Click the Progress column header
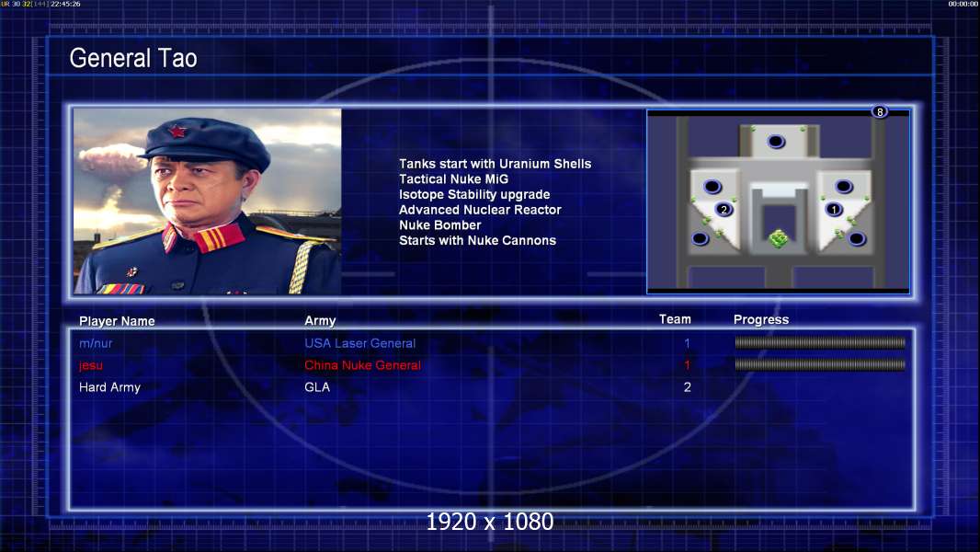Screen dimensions: 980x552 [760, 319]
